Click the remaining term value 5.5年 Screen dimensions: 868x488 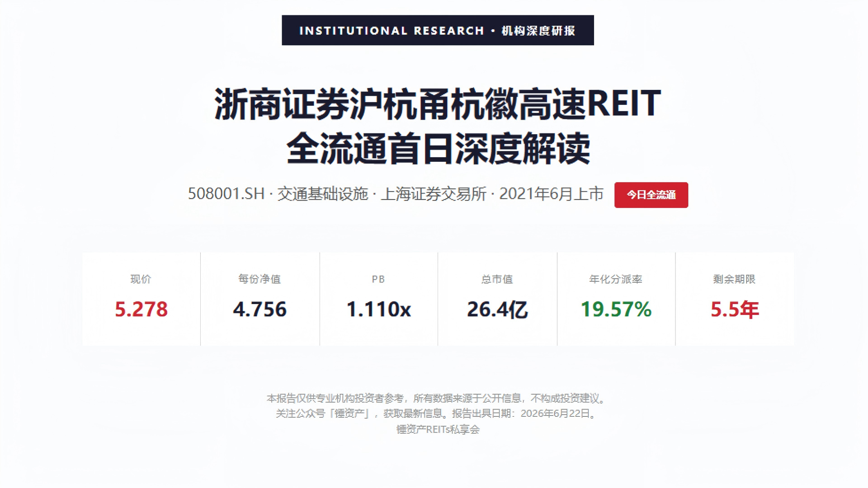[x=735, y=310]
